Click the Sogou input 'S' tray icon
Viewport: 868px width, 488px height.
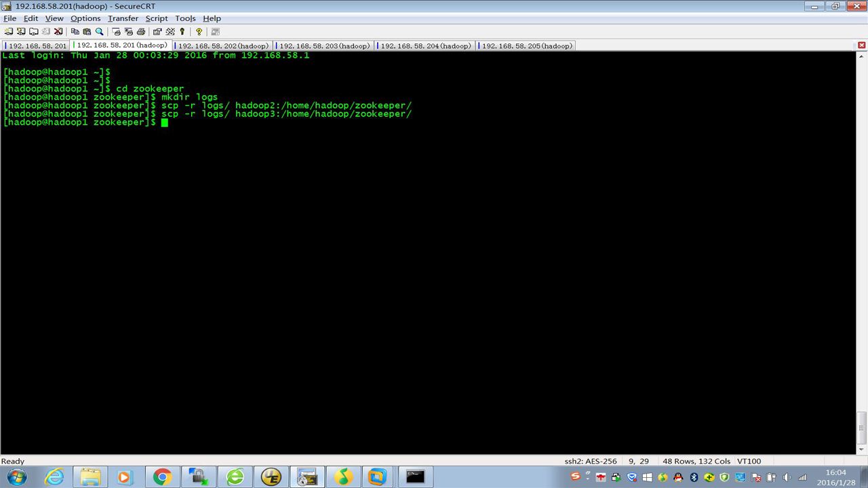(x=576, y=476)
